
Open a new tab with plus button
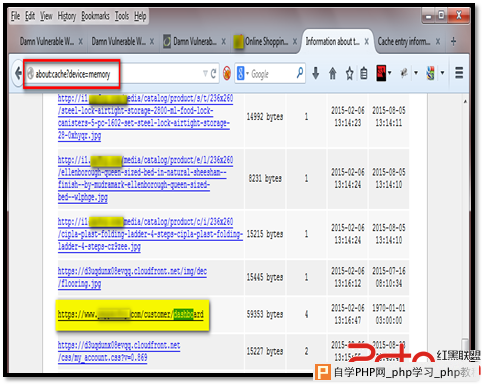click(453, 42)
